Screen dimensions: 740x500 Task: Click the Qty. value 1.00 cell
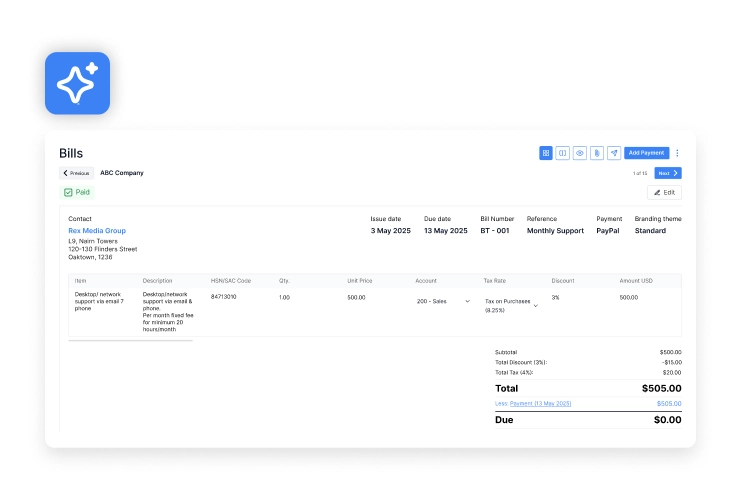tap(284, 297)
